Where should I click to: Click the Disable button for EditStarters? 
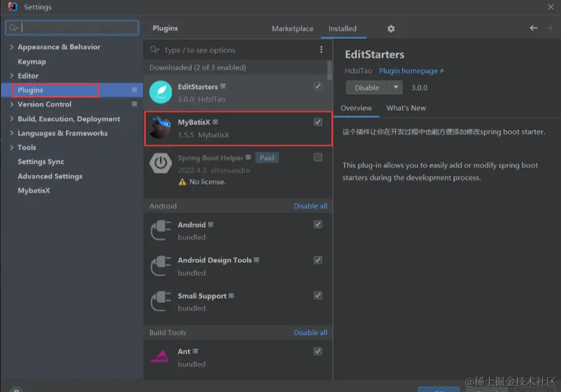click(x=367, y=87)
